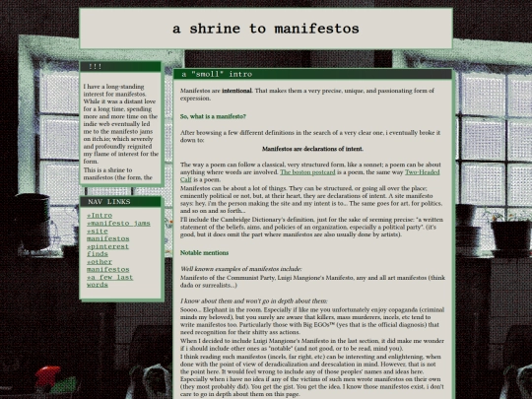Click the NAV LINKS panel header

[x=120, y=202]
